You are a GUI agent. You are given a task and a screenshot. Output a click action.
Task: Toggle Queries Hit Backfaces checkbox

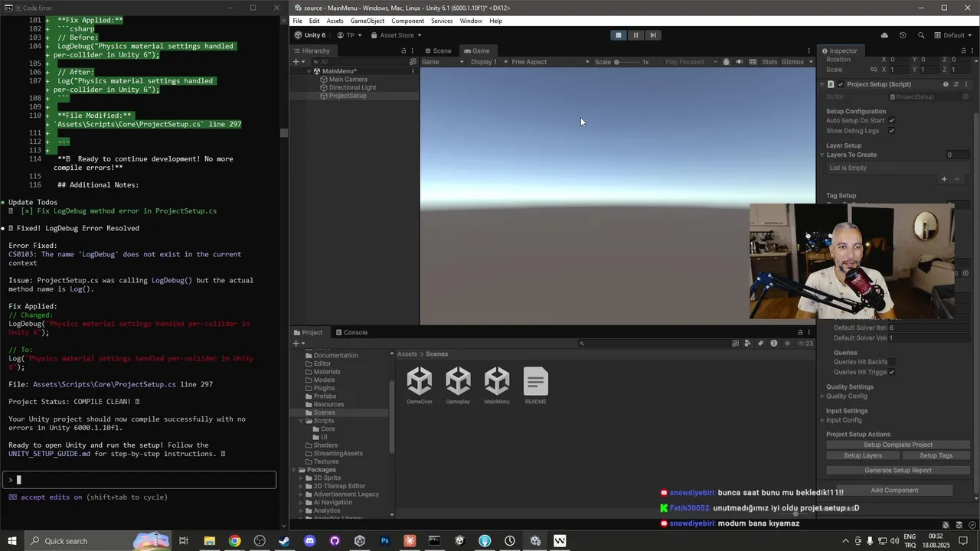891,362
